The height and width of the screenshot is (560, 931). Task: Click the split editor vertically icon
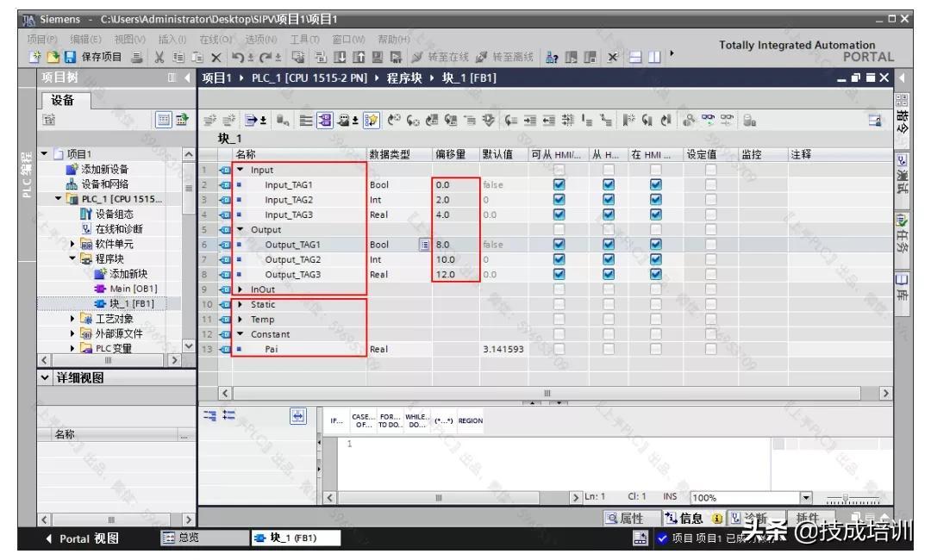[653, 57]
